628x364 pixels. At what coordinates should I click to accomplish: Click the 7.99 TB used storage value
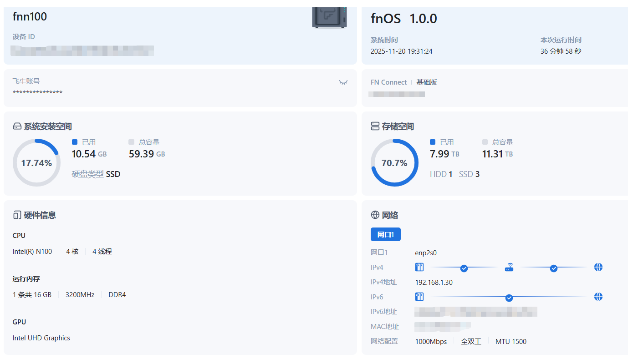(444, 154)
